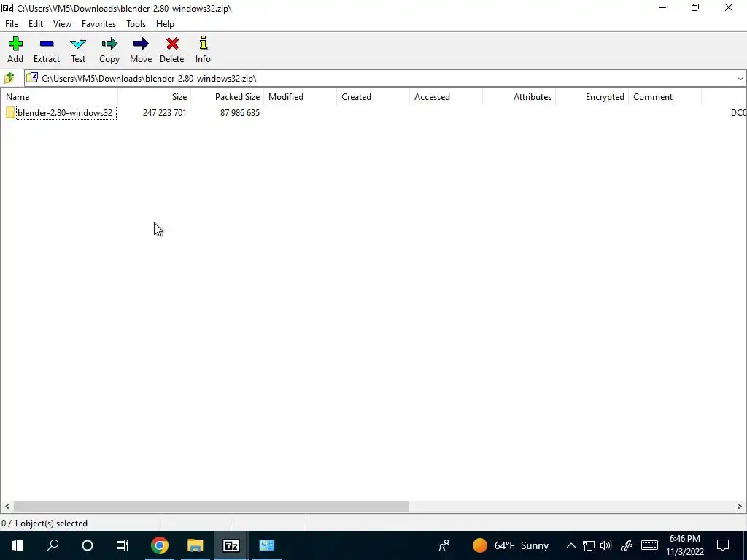Open the Edit menu

tap(36, 24)
